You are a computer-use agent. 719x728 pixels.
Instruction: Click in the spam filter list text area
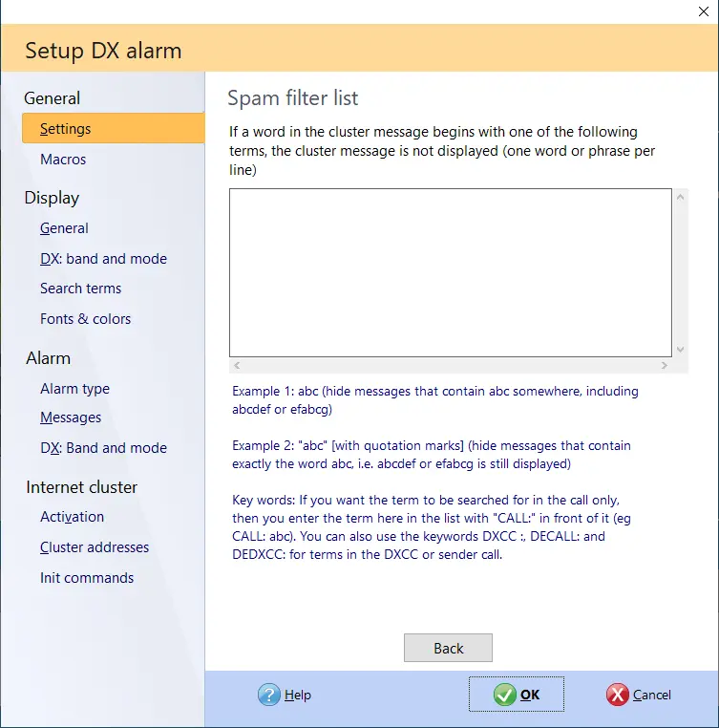[451, 272]
